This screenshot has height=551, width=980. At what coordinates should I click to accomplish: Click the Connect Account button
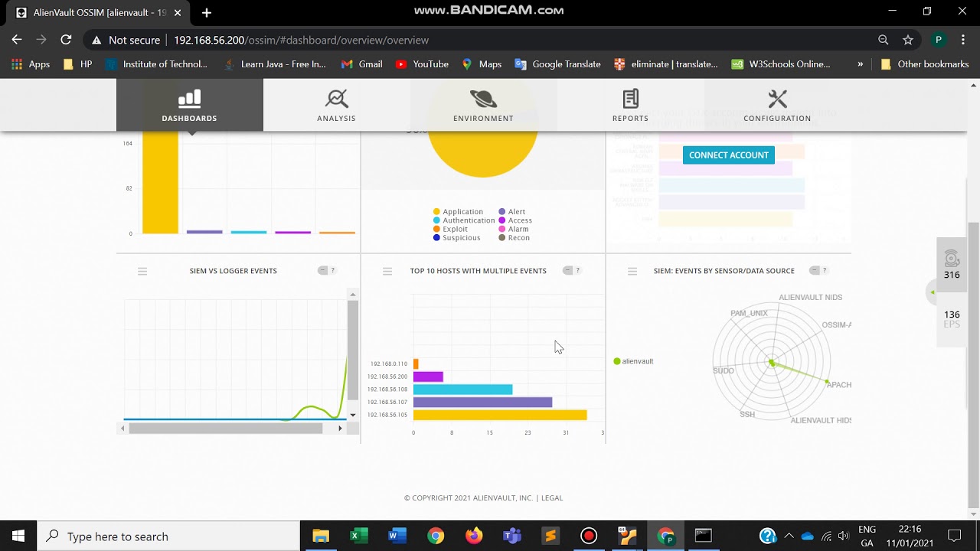tap(729, 155)
